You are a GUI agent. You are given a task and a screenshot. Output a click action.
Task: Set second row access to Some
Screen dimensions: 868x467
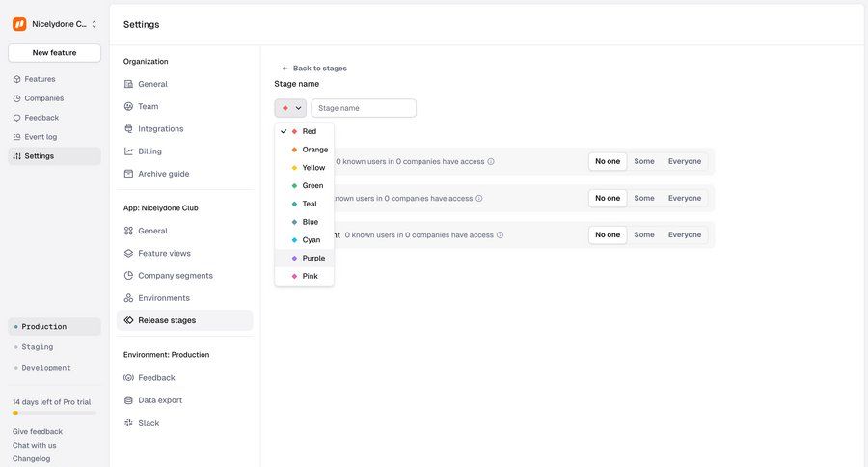644,199
